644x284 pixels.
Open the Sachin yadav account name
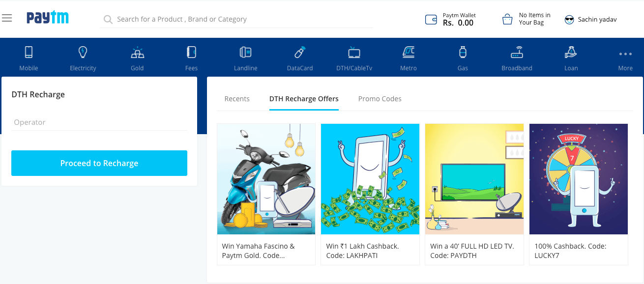click(x=597, y=20)
